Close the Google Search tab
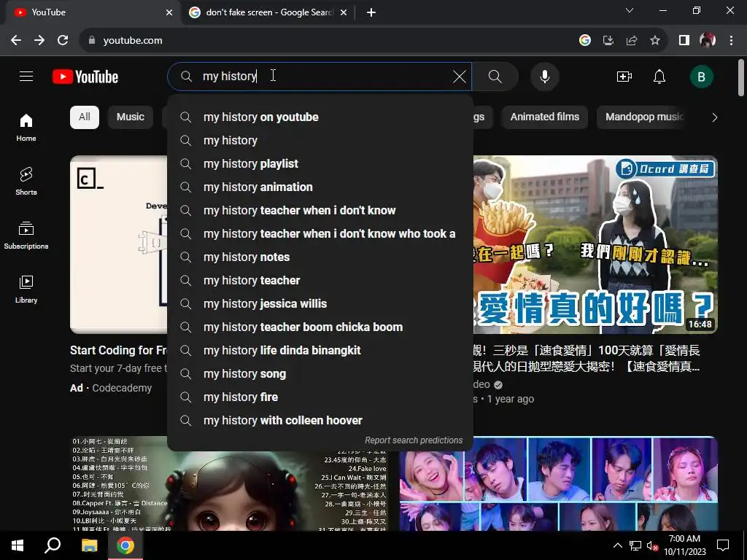 (344, 12)
